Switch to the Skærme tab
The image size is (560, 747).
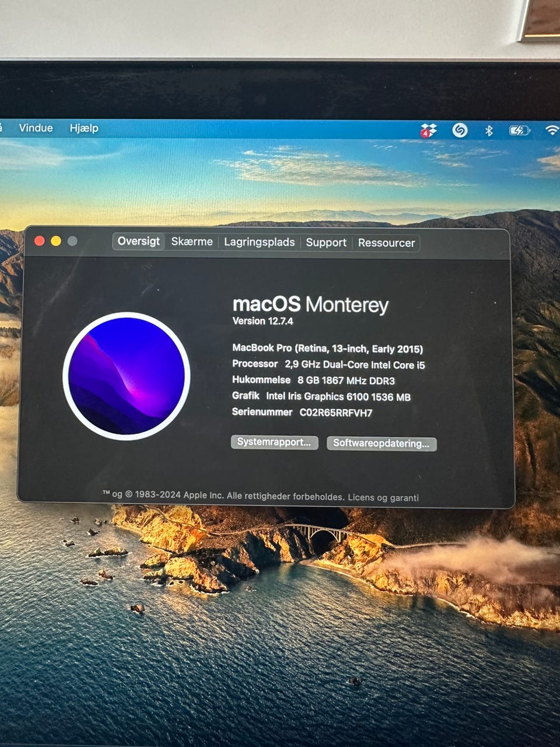[x=192, y=242]
